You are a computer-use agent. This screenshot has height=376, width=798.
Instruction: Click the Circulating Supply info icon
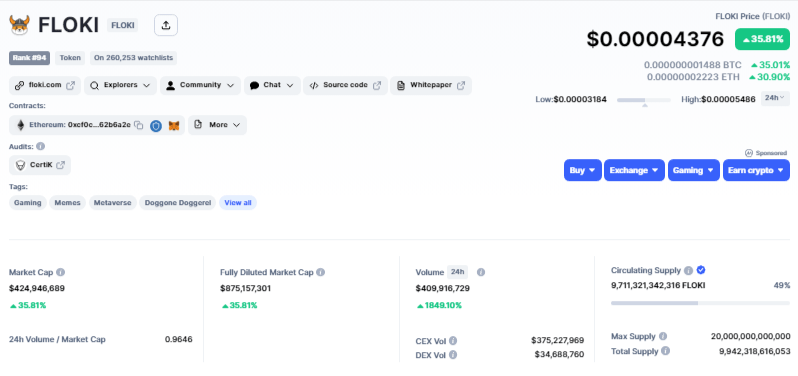pos(689,270)
